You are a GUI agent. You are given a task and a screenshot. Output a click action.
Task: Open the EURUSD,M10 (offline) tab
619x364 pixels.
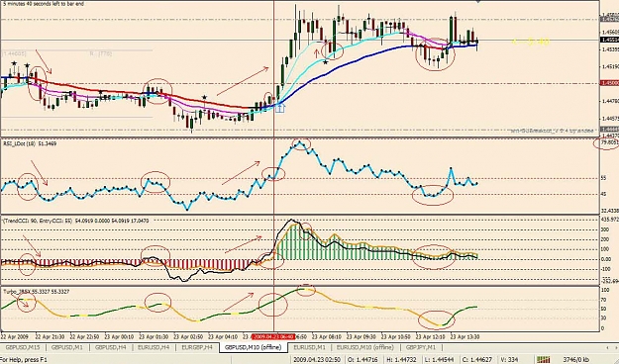point(364,347)
